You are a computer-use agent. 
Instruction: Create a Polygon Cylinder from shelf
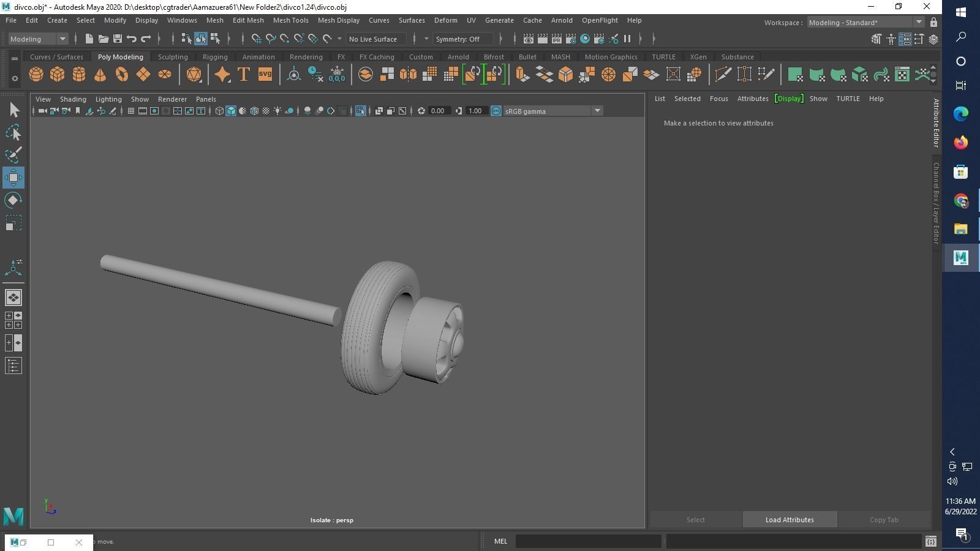pos(79,75)
